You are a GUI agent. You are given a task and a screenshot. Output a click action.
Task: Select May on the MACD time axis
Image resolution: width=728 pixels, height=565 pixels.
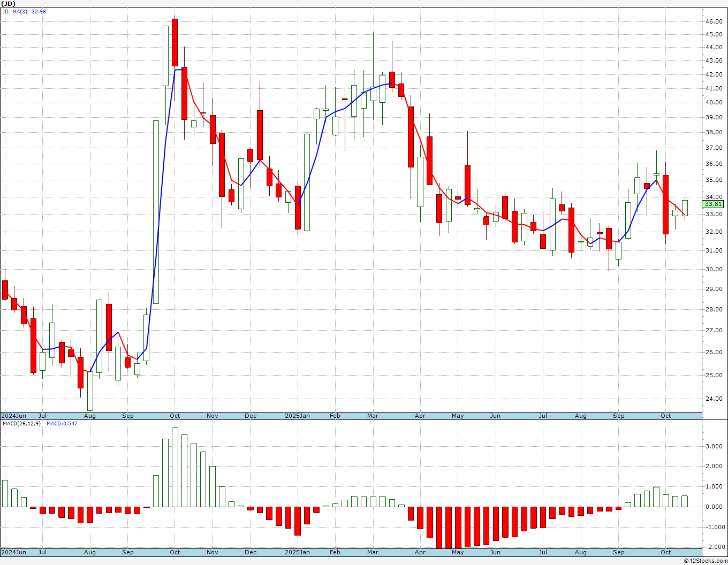(458, 552)
